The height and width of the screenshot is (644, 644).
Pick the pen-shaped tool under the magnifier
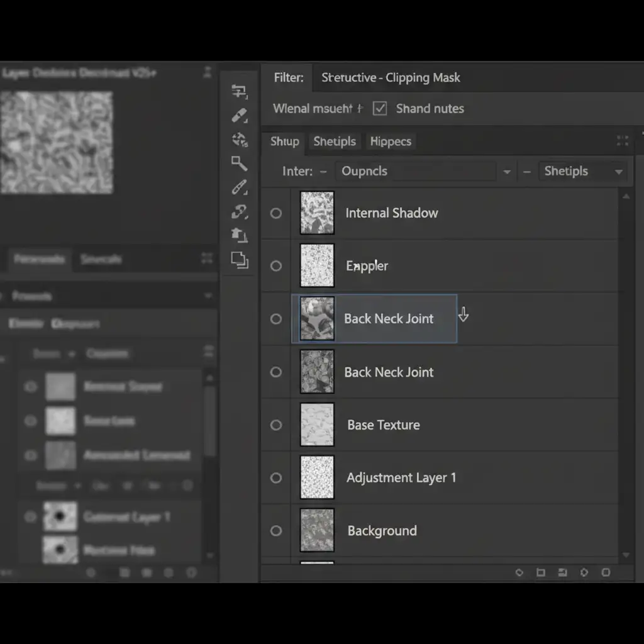[239, 187]
